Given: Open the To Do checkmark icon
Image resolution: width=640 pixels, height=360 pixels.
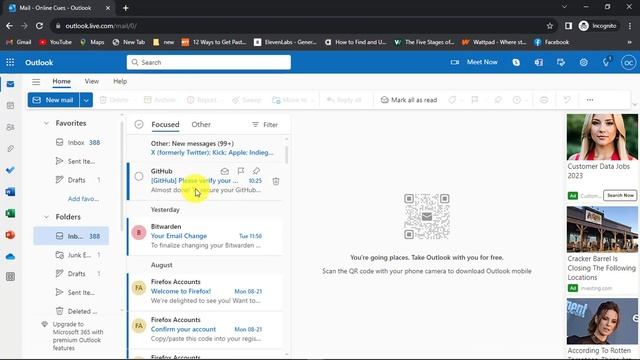Looking at the screenshot, I should point(11,170).
